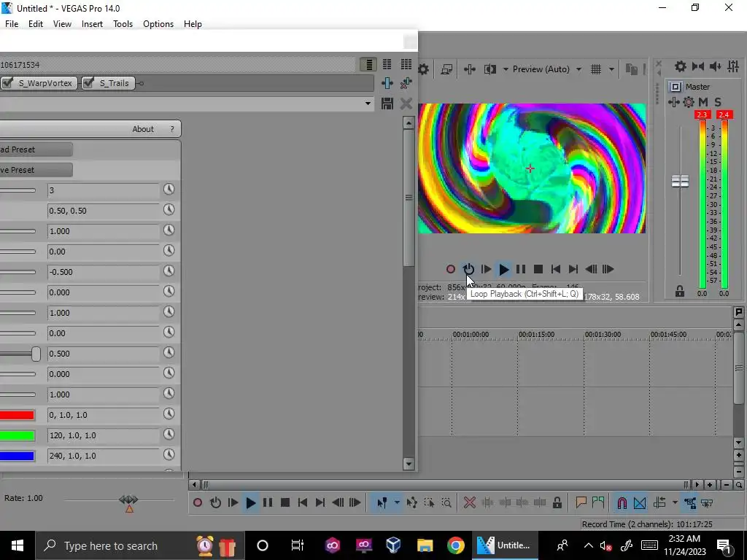
Task: Toggle Automatic Crossfades icon
Action: (640, 503)
